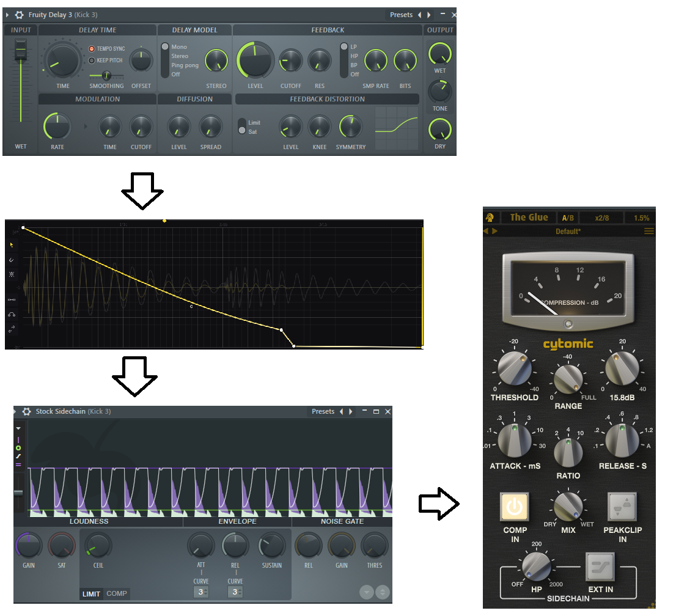The width and height of the screenshot is (676, 616).
Task: Click the green circle display icon in Stock Sidechain
Action: [x=18, y=448]
